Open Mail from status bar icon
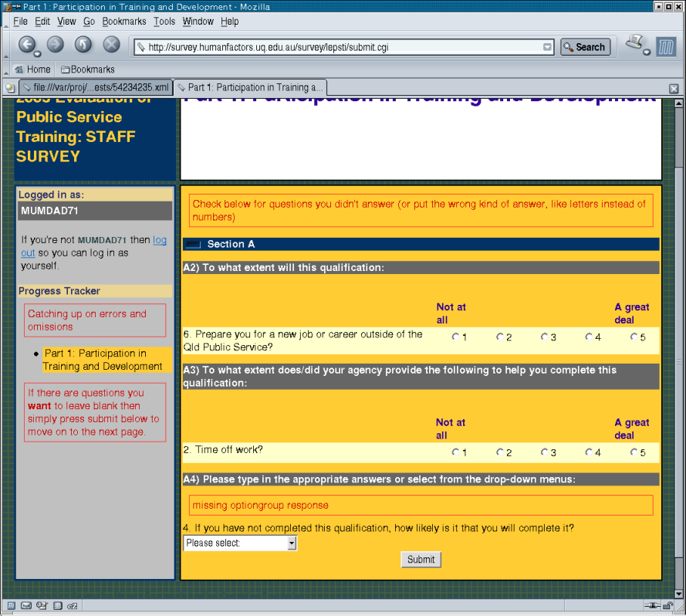This screenshot has height=616, width=686. (26, 605)
